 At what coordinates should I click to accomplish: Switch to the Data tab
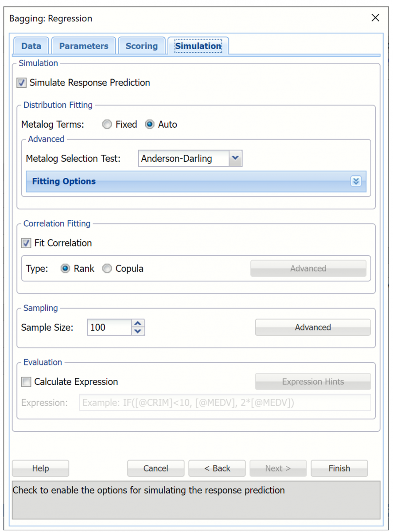pyautogui.click(x=31, y=46)
